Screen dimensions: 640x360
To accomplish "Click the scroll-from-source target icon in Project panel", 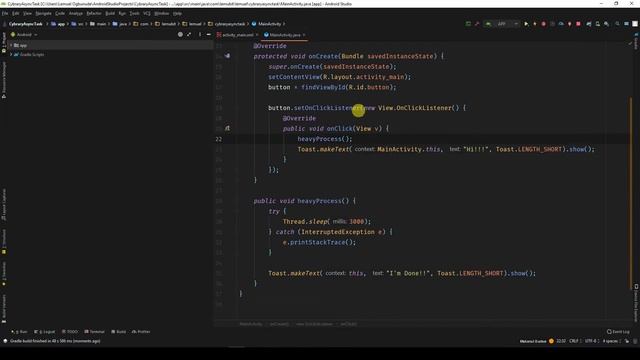I will tap(180, 35).
